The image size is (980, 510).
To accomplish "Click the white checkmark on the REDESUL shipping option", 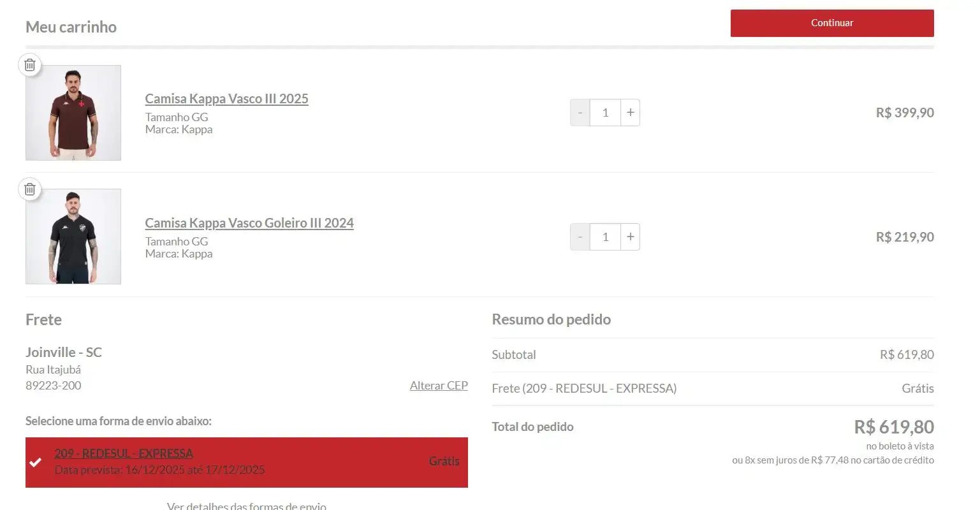I will 36,462.
